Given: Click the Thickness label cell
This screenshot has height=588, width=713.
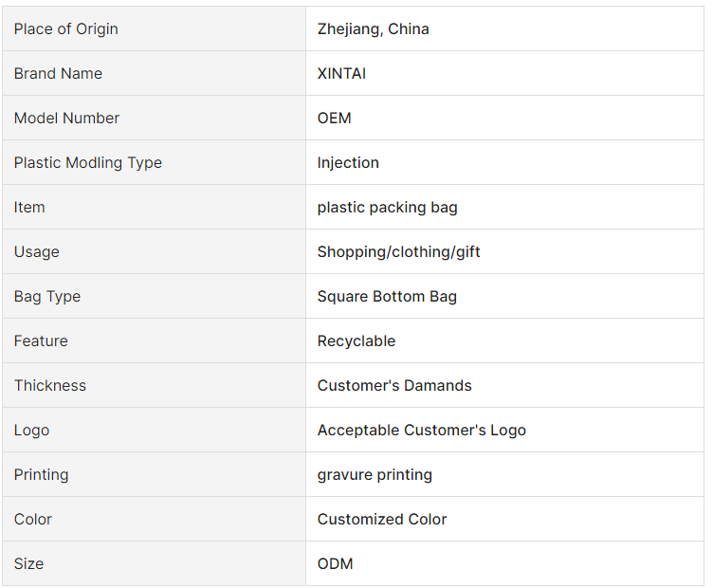Looking at the screenshot, I should (x=155, y=385).
